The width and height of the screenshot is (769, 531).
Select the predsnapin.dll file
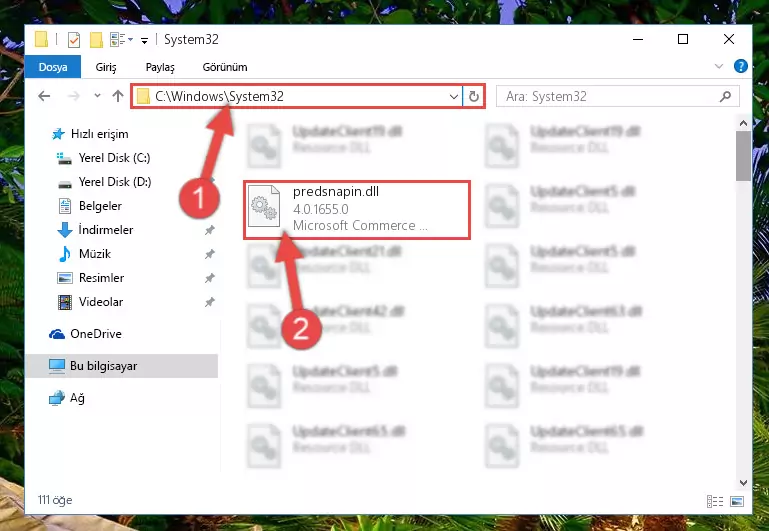tap(357, 210)
